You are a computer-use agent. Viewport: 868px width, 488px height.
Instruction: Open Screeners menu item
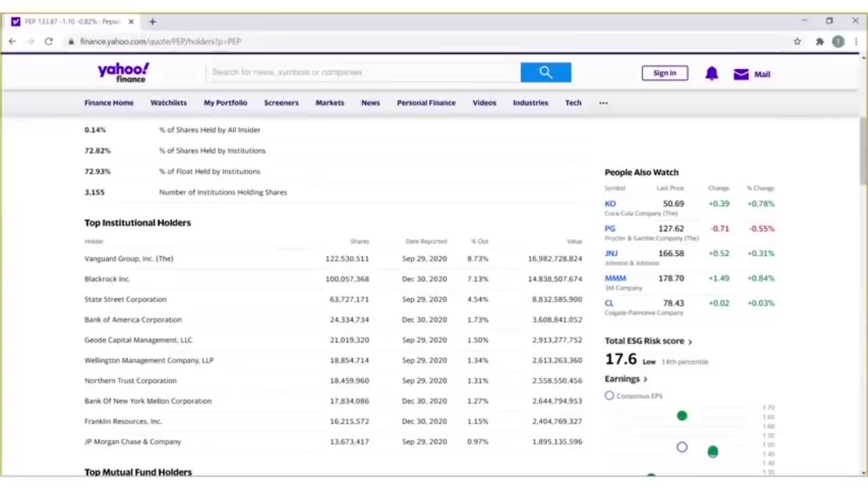click(x=281, y=103)
